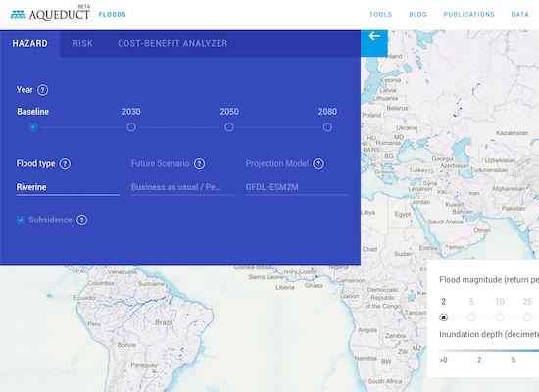This screenshot has width=539, height=392.
Task: Open the Blog link
Action: (417, 15)
